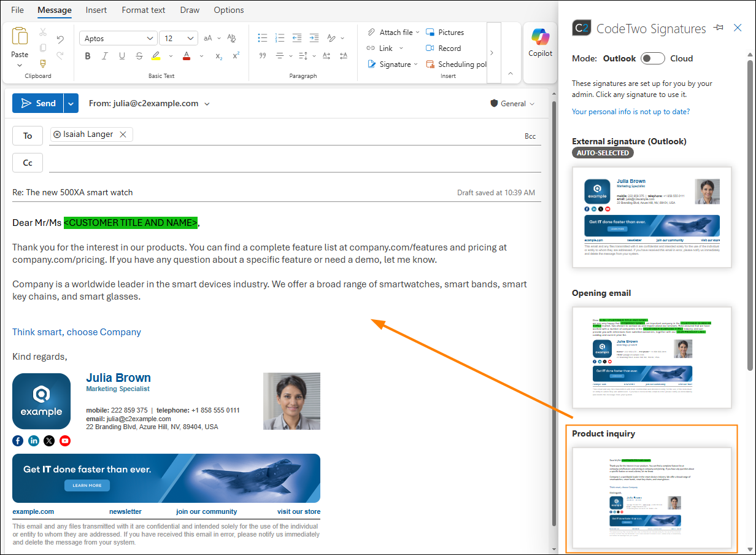Click Facebook icon in email signature
756x555 pixels.
coord(18,440)
